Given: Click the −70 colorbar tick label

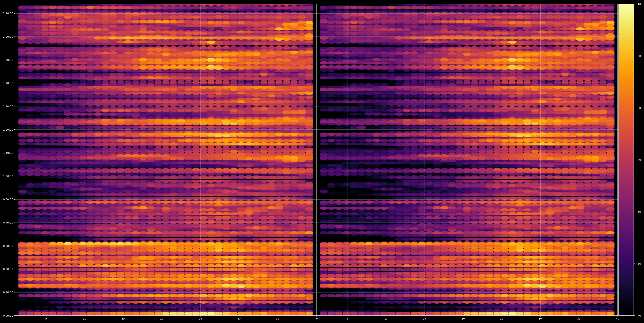Looking at the screenshot, I should (x=638, y=316).
